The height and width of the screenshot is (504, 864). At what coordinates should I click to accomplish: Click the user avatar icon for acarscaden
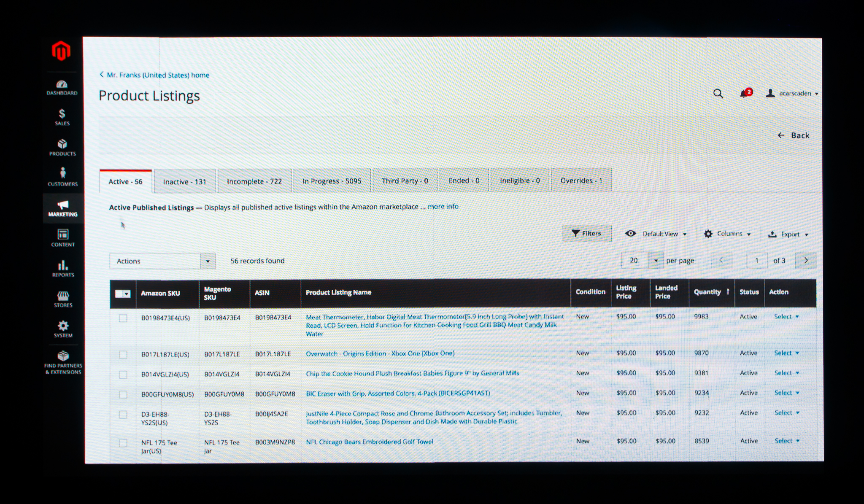click(x=770, y=93)
